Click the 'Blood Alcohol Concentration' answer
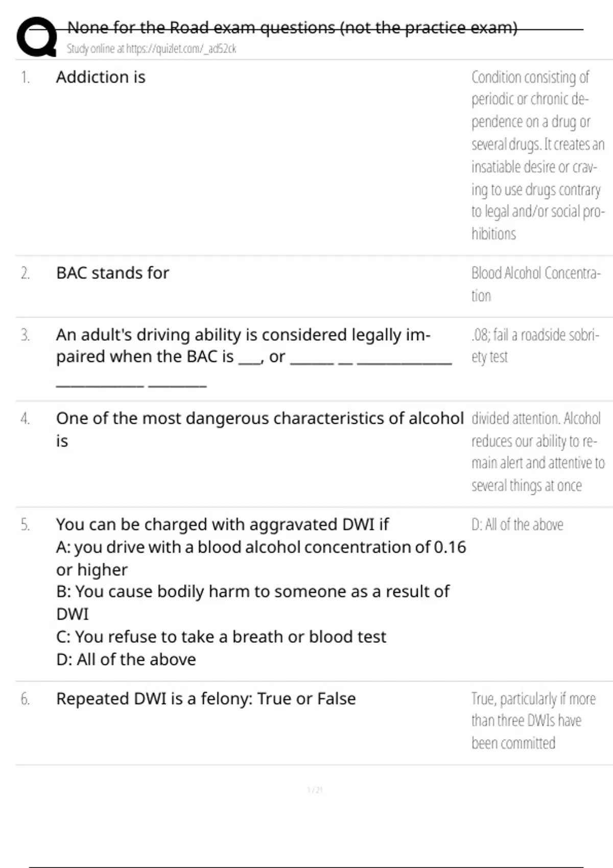 click(535, 284)
